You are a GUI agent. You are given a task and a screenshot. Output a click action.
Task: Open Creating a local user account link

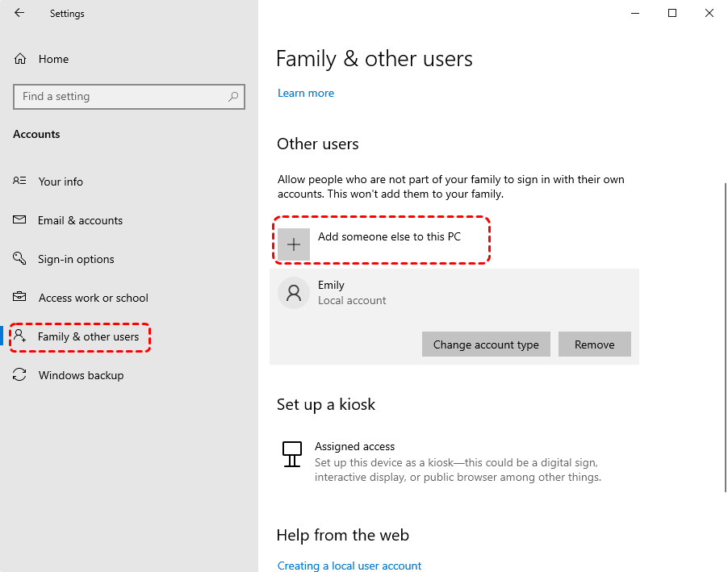[349, 566]
